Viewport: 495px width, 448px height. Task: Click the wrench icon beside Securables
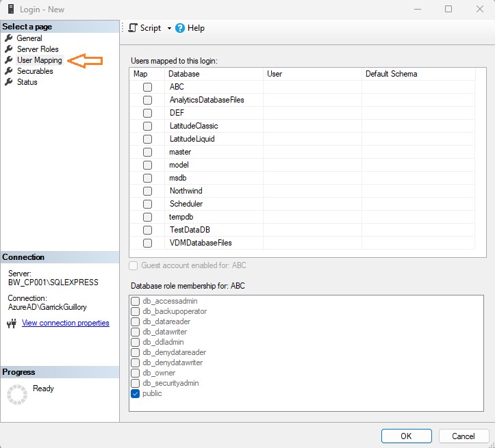[x=9, y=71]
